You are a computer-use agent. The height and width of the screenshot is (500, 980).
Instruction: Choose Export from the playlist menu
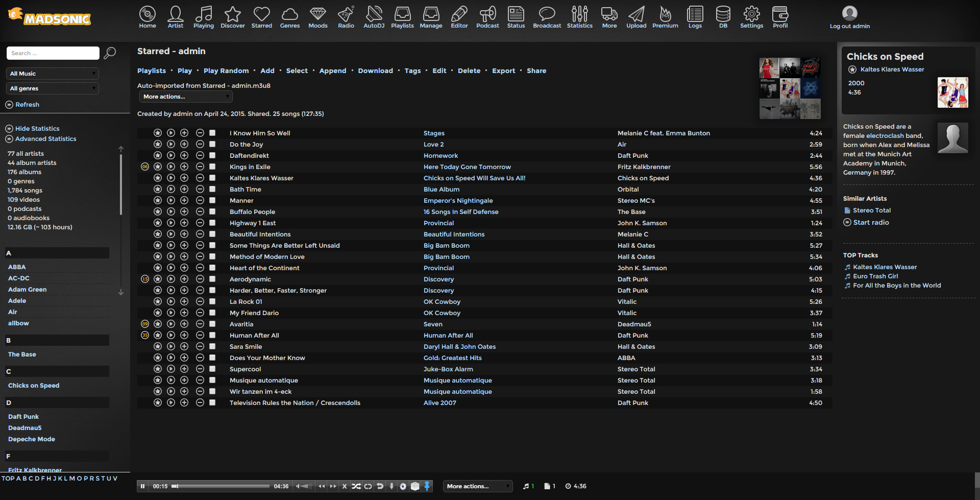point(503,71)
